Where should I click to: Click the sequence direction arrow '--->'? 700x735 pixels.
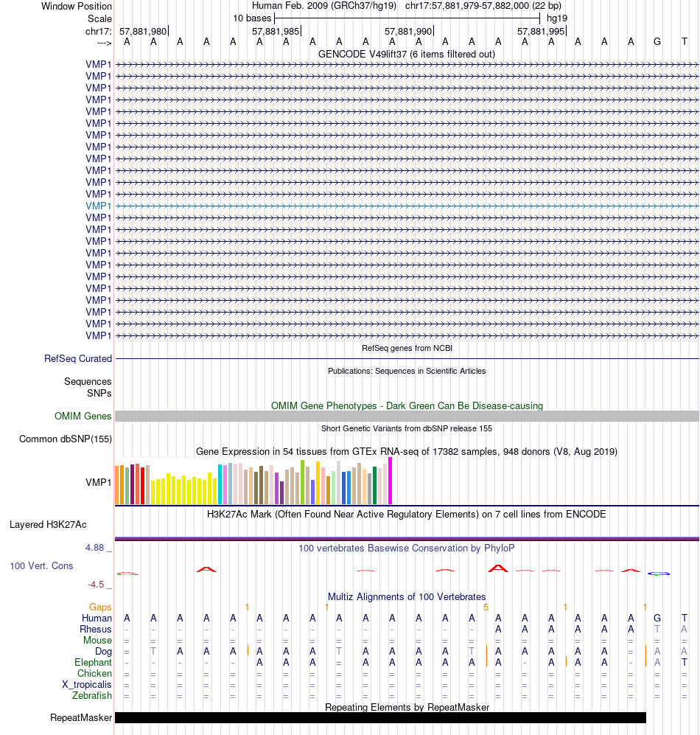[105, 43]
